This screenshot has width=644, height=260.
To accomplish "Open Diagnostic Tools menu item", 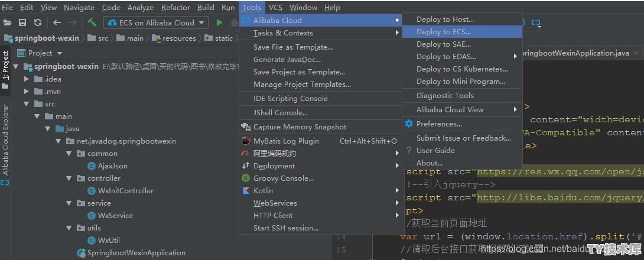I will (x=462, y=96).
